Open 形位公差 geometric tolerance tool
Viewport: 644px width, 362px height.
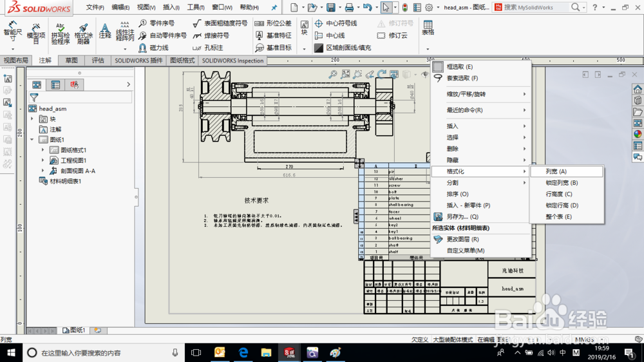click(x=273, y=23)
